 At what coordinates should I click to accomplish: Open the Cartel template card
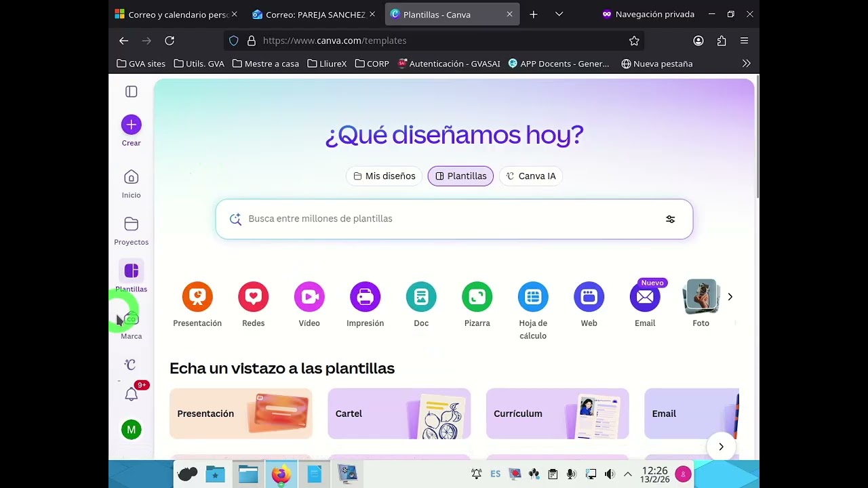pos(399,413)
